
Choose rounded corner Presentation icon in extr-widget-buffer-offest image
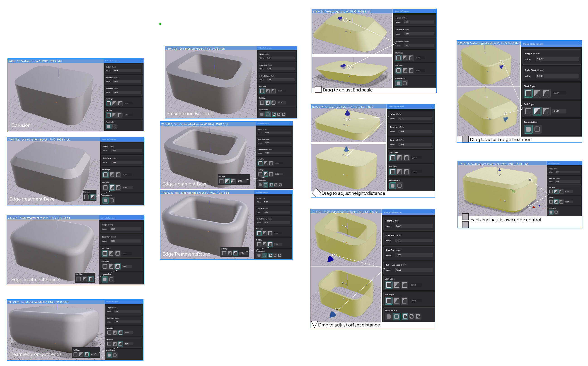click(411, 316)
